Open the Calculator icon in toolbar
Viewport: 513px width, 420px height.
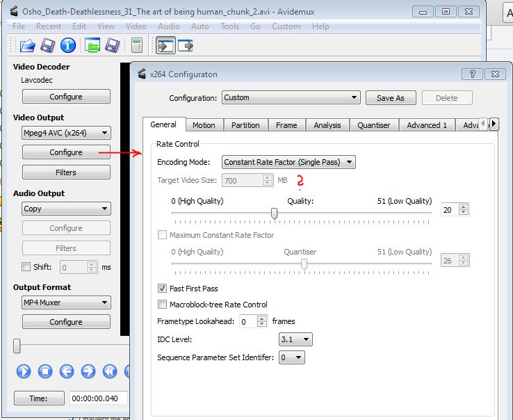(x=137, y=45)
